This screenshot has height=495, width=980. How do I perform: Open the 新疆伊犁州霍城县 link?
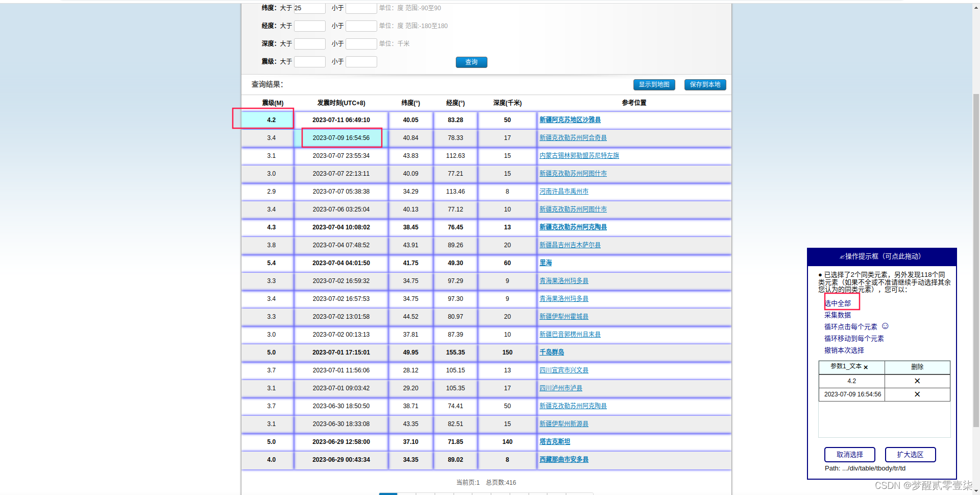[x=563, y=317]
